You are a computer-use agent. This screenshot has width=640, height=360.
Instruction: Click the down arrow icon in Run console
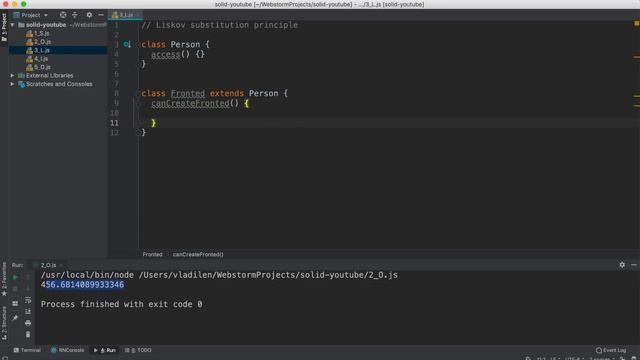point(28,289)
